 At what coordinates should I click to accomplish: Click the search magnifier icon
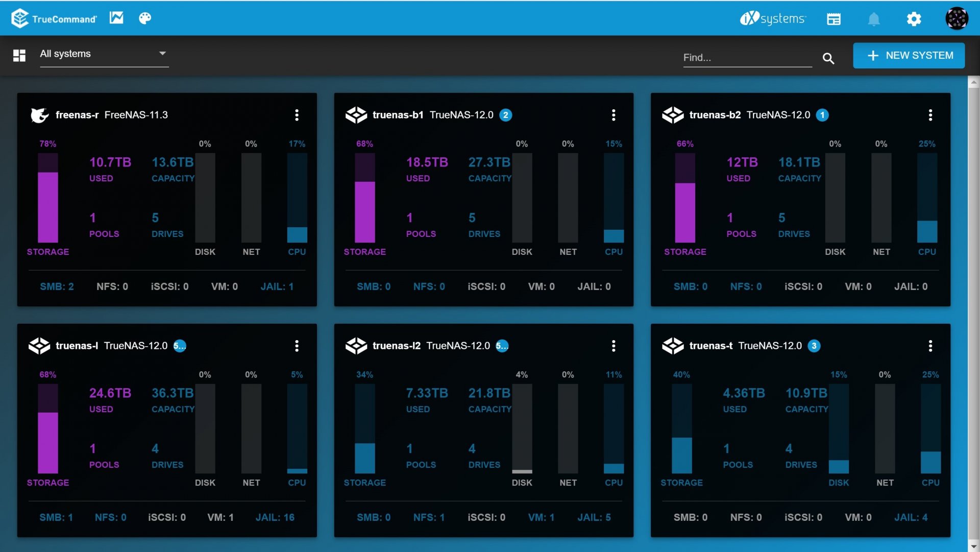tap(828, 58)
